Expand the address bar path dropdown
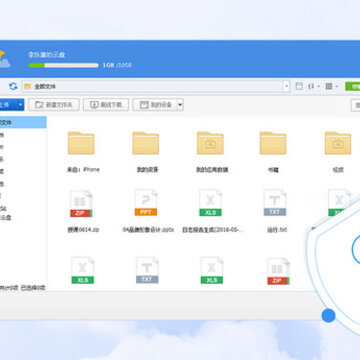 click(x=286, y=86)
